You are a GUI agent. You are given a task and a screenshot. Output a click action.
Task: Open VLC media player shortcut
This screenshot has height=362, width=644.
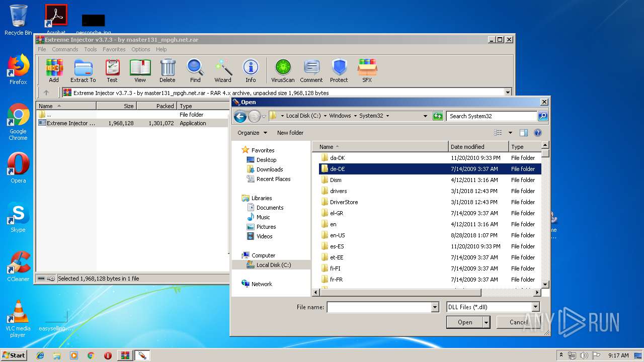pyautogui.click(x=18, y=319)
